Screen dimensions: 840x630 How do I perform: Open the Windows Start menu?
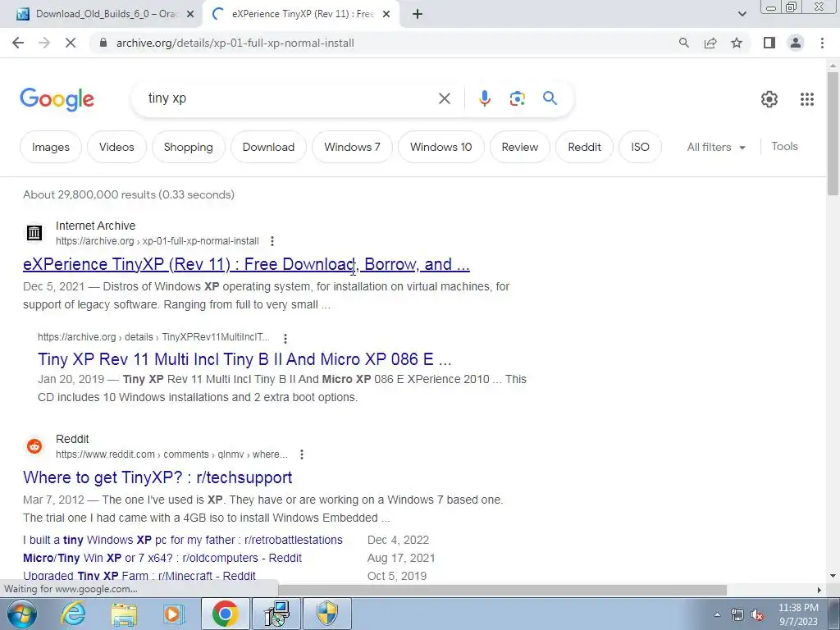click(22, 614)
